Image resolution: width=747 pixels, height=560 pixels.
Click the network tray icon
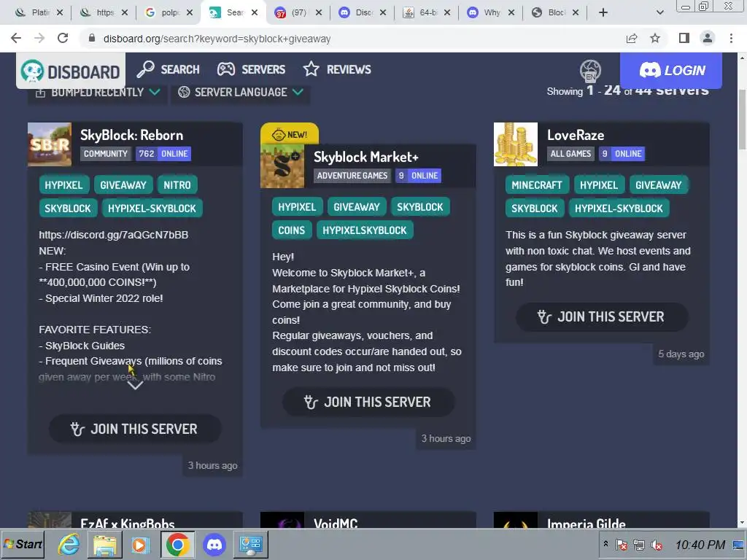(639, 545)
